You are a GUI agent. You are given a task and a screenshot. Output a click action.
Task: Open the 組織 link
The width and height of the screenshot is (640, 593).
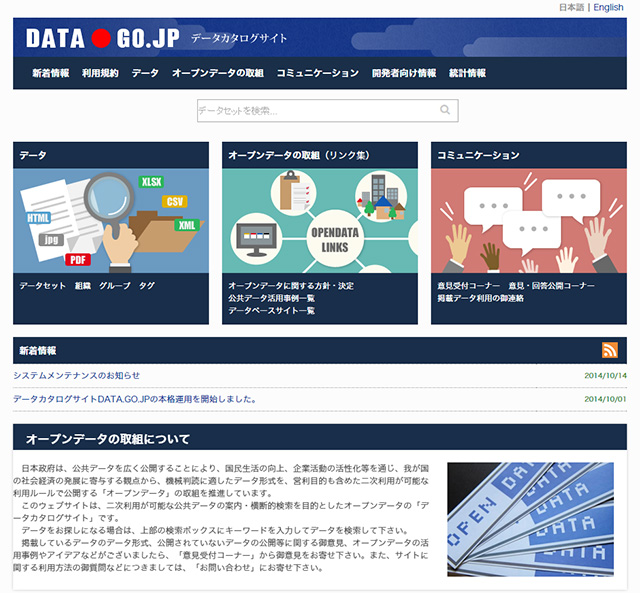click(83, 286)
